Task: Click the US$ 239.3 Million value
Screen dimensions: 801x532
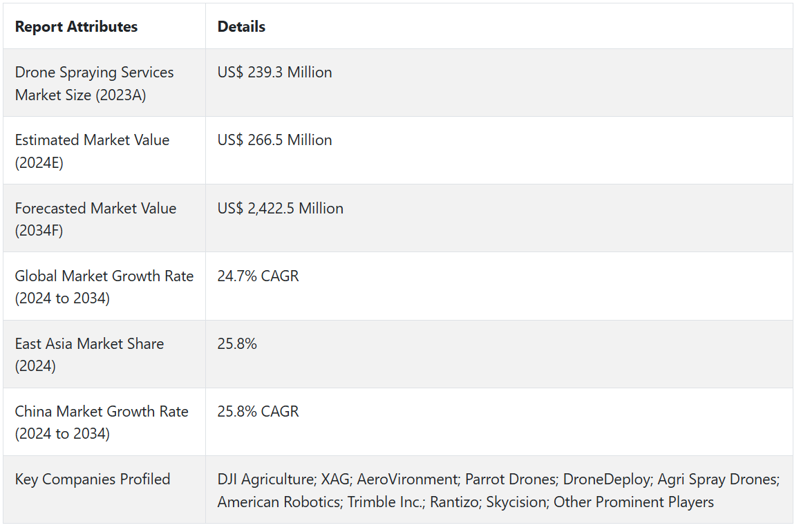Action: pyautogui.click(x=274, y=73)
